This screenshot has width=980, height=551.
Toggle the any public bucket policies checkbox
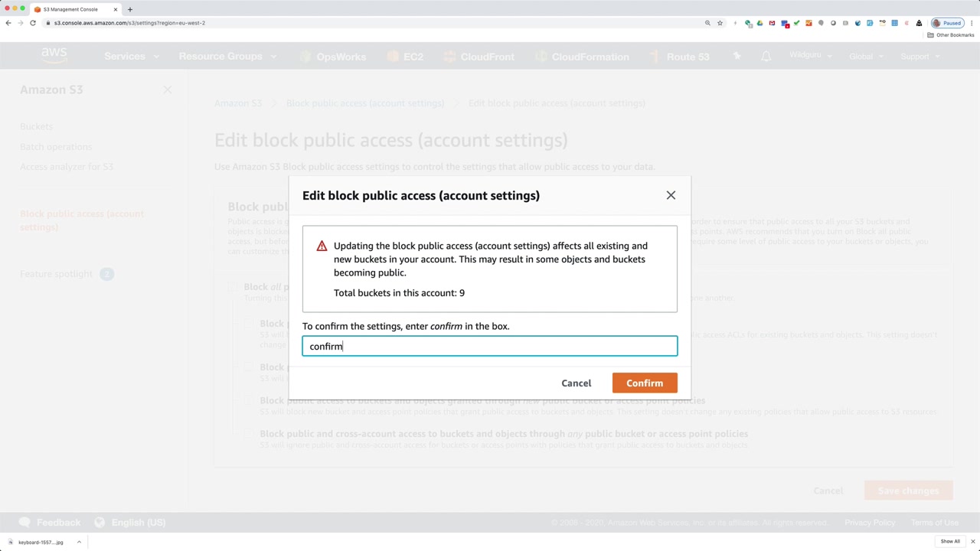click(x=248, y=434)
